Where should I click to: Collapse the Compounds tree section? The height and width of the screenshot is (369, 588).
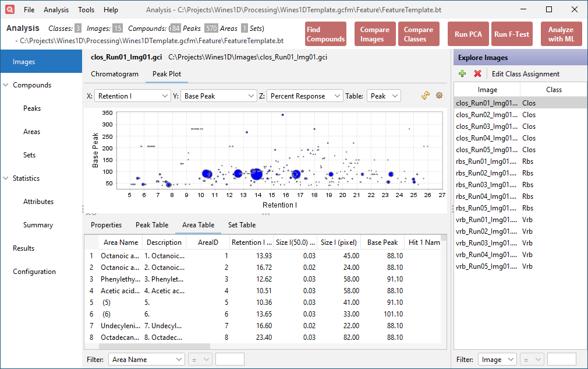[6, 85]
